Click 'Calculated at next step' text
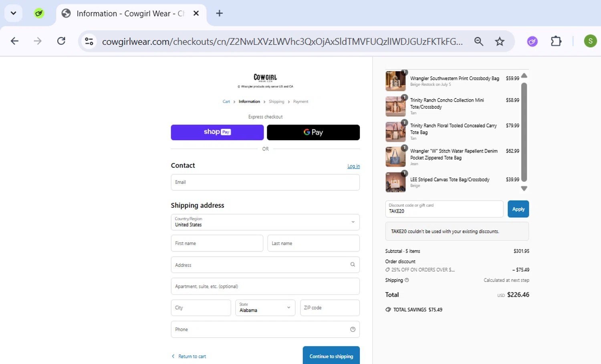Image resolution: width=601 pixels, height=364 pixels. [506, 280]
